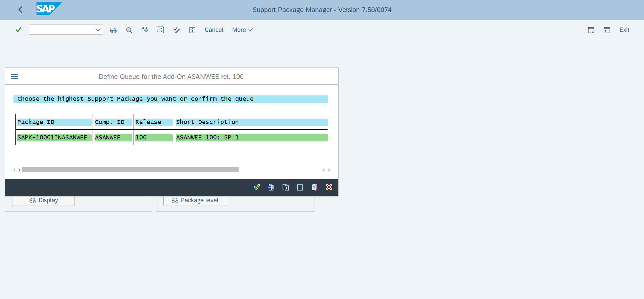
Task: Click the dialog title 'Define Queue for the Add-On ASANWEE'
Action: pos(171,77)
